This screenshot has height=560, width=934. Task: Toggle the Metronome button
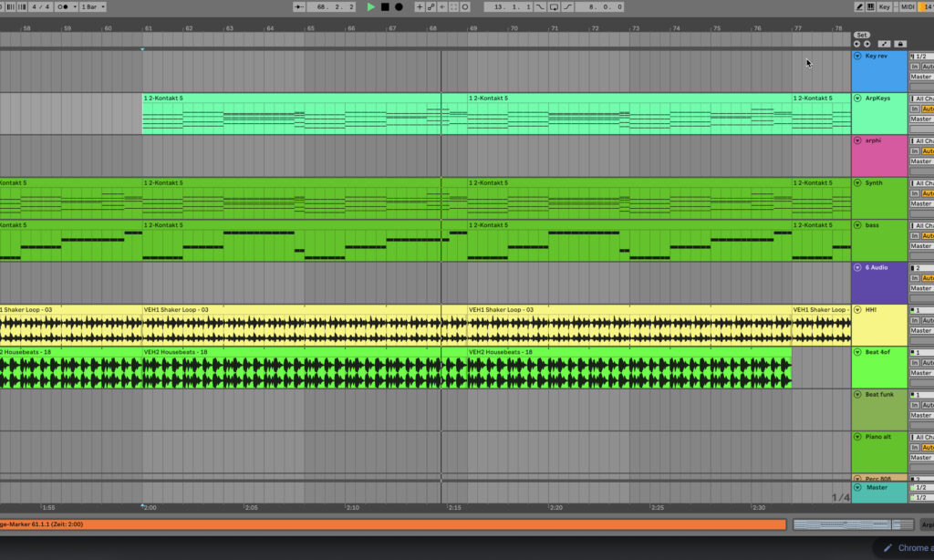tap(63, 7)
